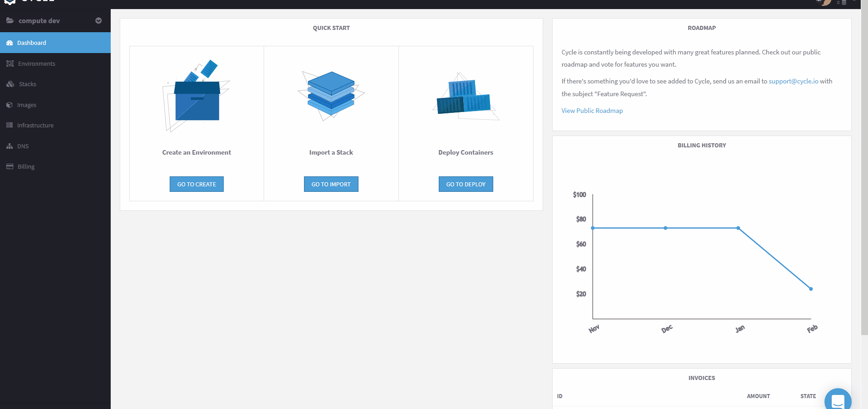This screenshot has height=409, width=868.
Task: Open the chat support bubble icon
Action: point(838,399)
